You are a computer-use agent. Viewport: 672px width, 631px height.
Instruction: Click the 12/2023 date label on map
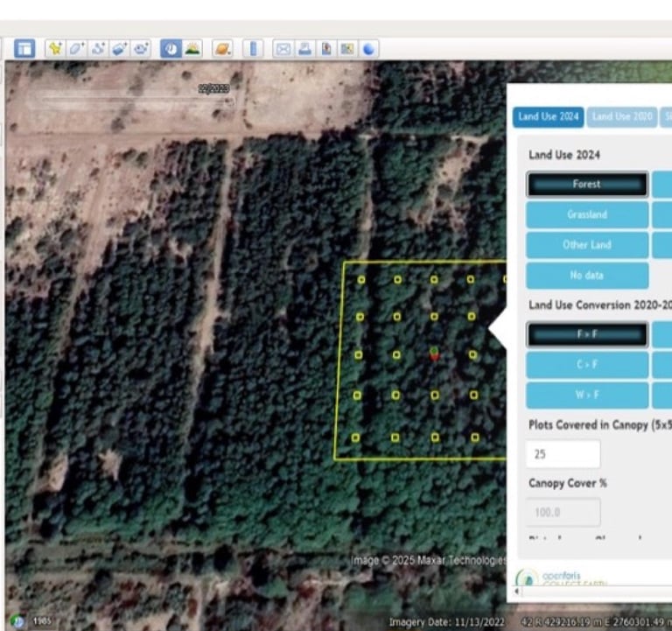click(x=213, y=88)
